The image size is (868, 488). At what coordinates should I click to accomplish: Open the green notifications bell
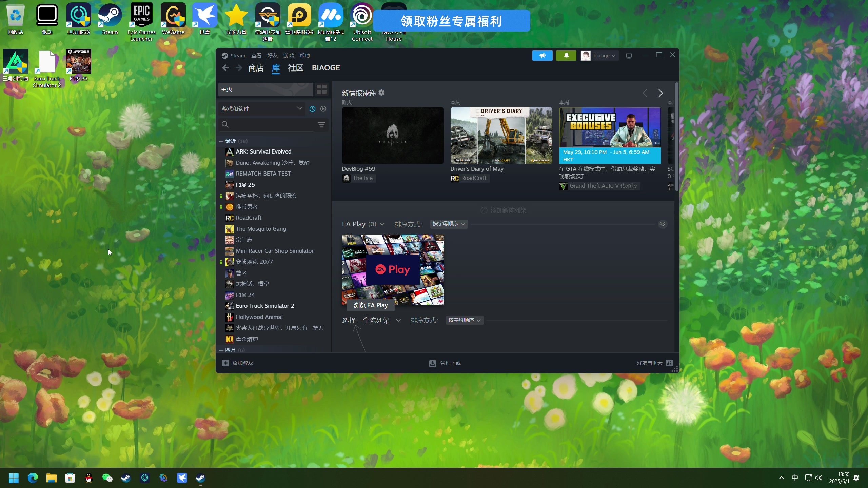click(x=566, y=56)
